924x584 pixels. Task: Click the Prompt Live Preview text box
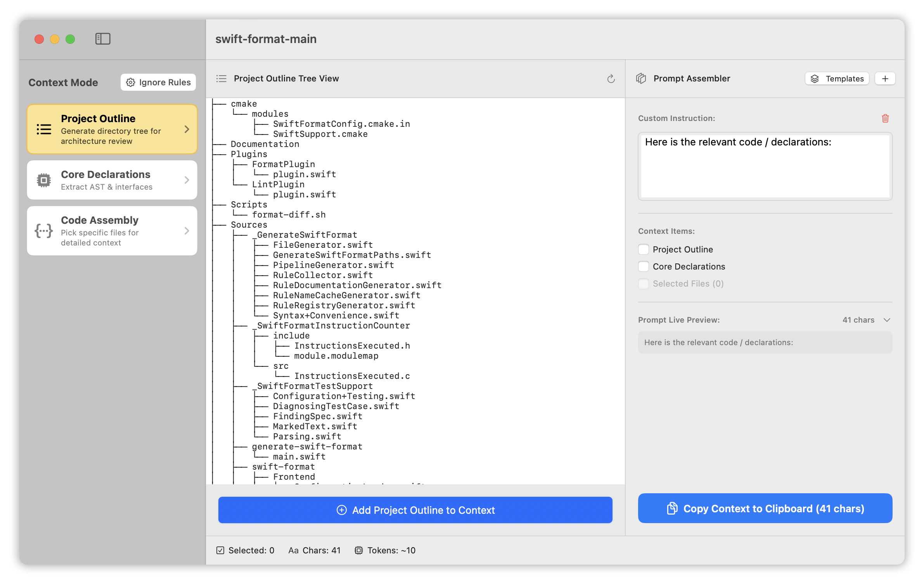pos(765,342)
